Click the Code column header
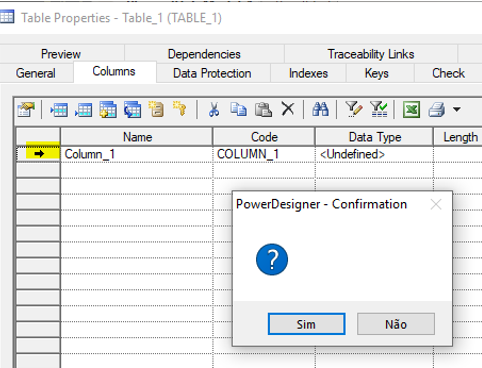The width and height of the screenshot is (482, 368). point(264,137)
